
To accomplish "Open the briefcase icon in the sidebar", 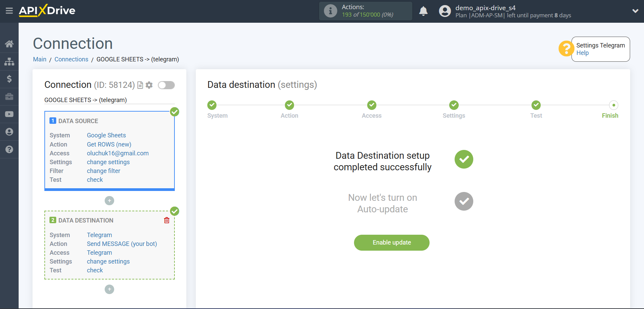I will coord(9,96).
